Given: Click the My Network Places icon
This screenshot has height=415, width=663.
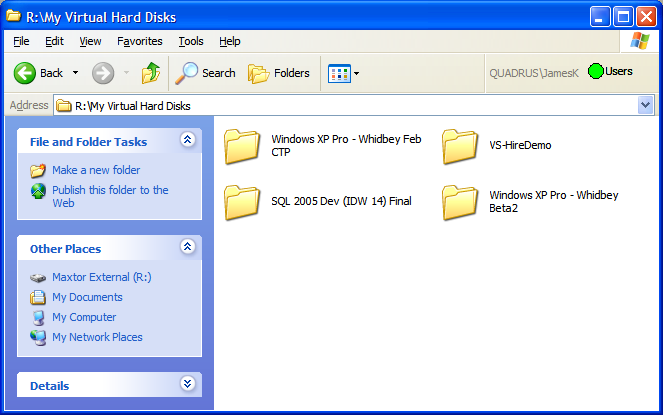Looking at the screenshot, I should [38, 338].
